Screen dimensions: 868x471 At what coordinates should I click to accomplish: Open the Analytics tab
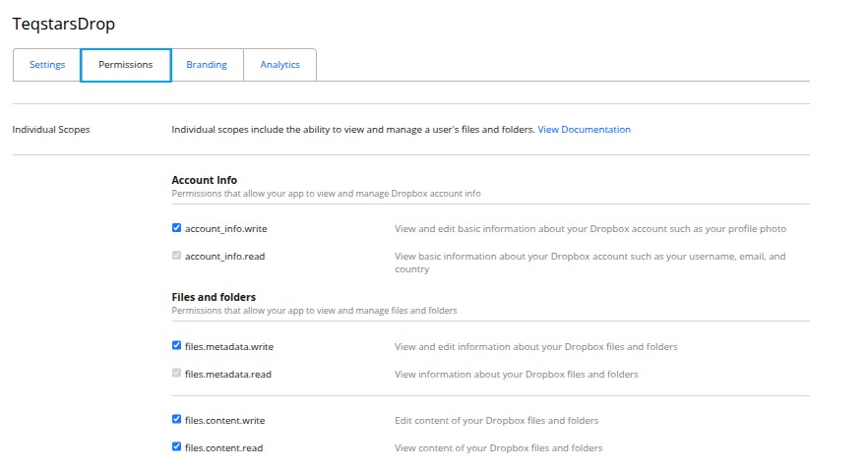point(280,65)
